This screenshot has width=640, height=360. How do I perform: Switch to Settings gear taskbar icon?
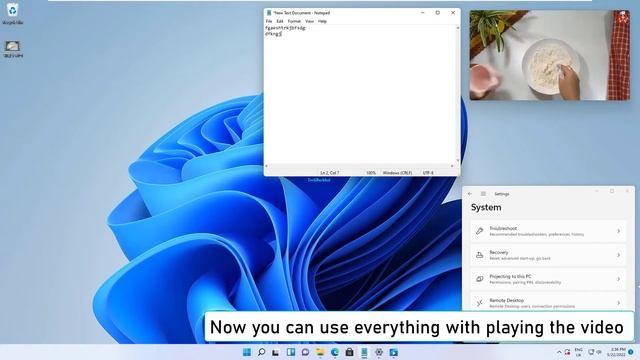379,352
